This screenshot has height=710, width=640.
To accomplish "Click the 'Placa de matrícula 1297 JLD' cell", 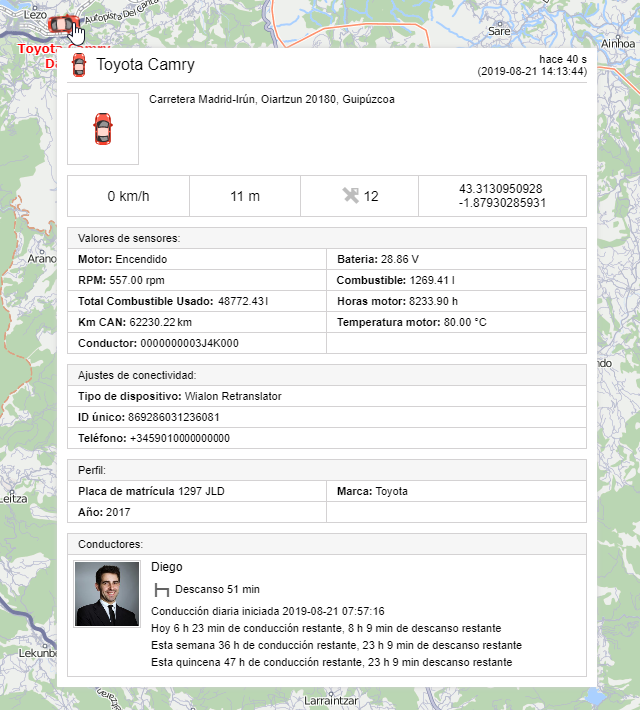I will [x=197, y=491].
